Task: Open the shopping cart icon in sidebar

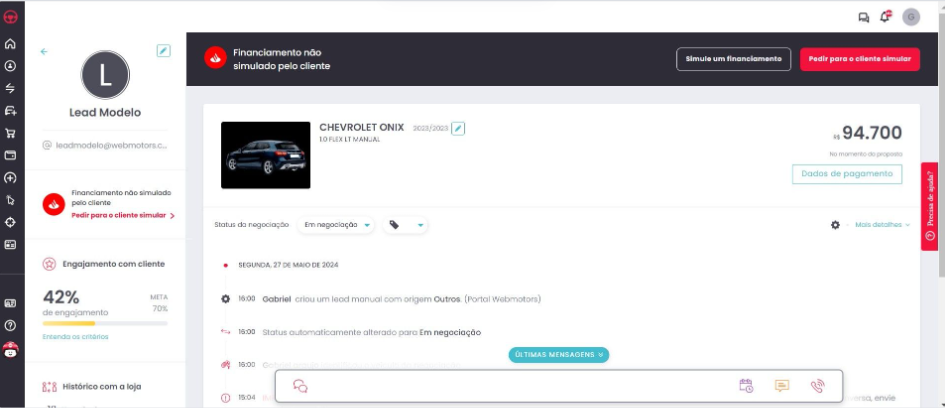Action: click(x=10, y=133)
